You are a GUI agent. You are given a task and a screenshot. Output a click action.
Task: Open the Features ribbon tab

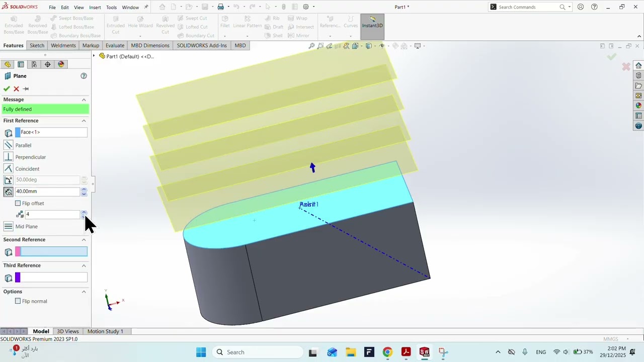(13, 45)
